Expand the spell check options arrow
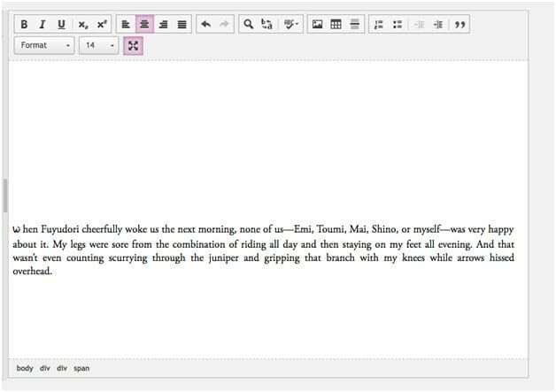The image size is (556, 392). [x=297, y=25]
